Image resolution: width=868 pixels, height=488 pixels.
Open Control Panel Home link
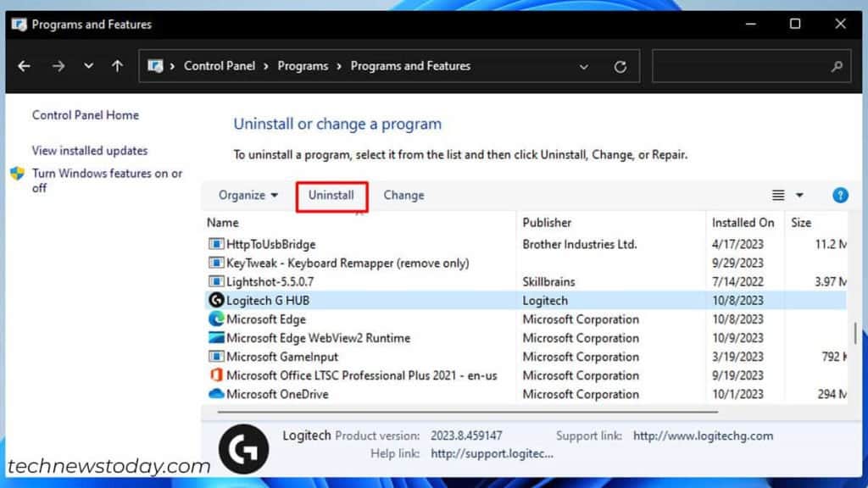(x=86, y=115)
